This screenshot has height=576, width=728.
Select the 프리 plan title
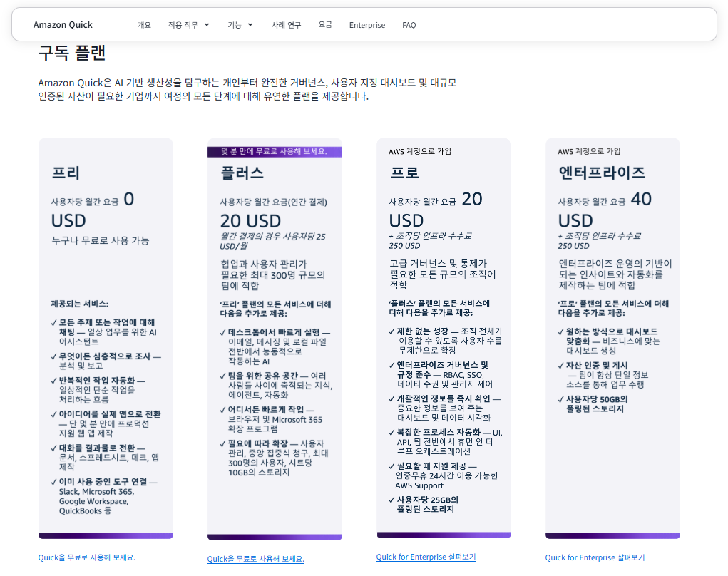[66, 173]
